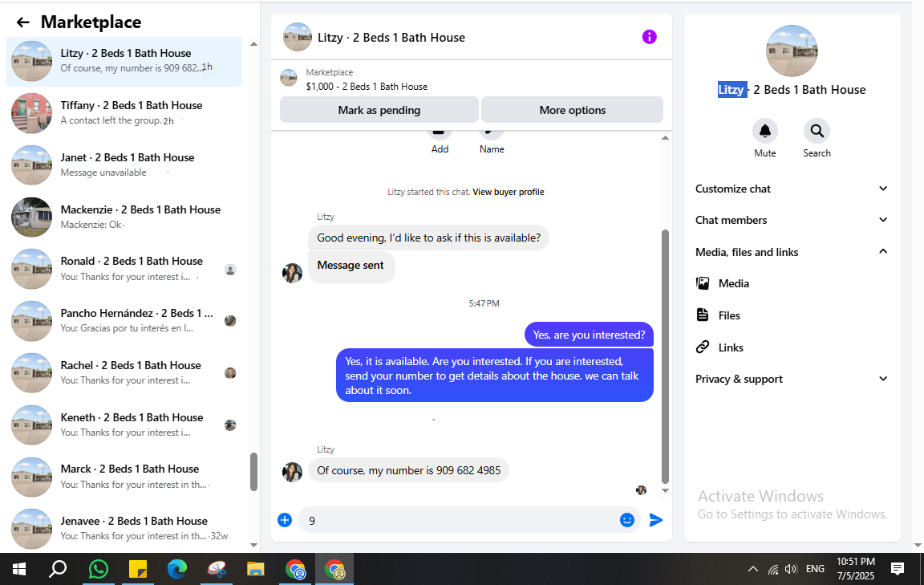Open Ronald conversation in list
The width and height of the screenshot is (924, 585).
pos(124,268)
